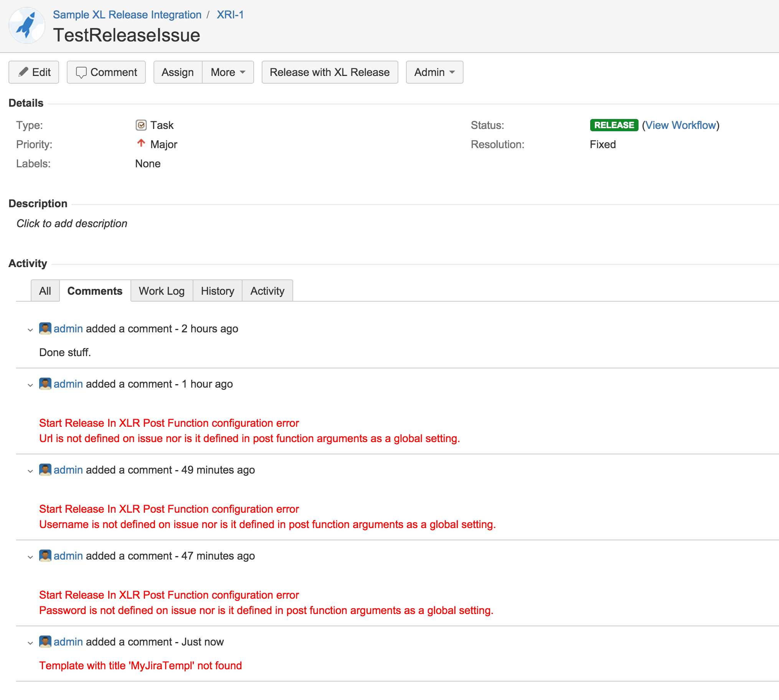Open the Admin dropdown menu

click(x=434, y=72)
